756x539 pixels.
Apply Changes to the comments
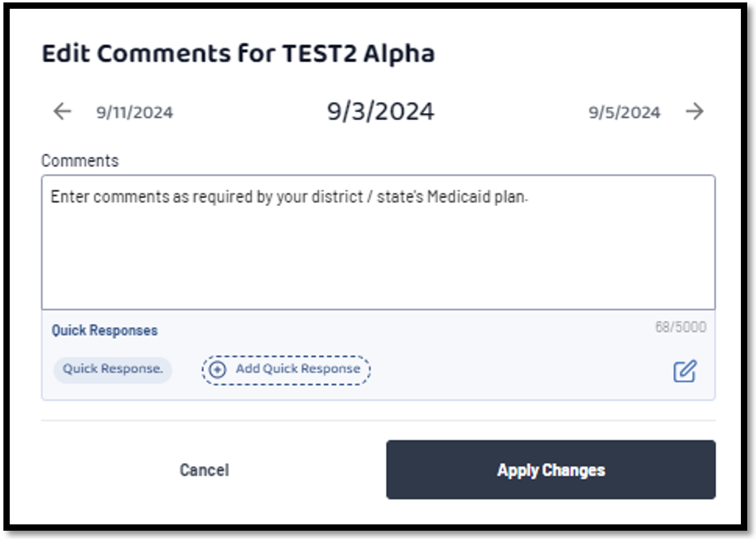(x=551, y=470)
